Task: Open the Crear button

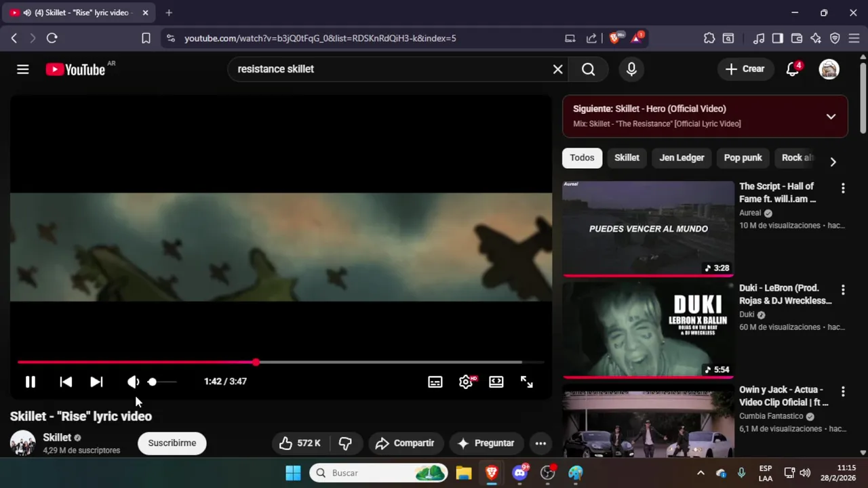Action: tap(745, 69)
